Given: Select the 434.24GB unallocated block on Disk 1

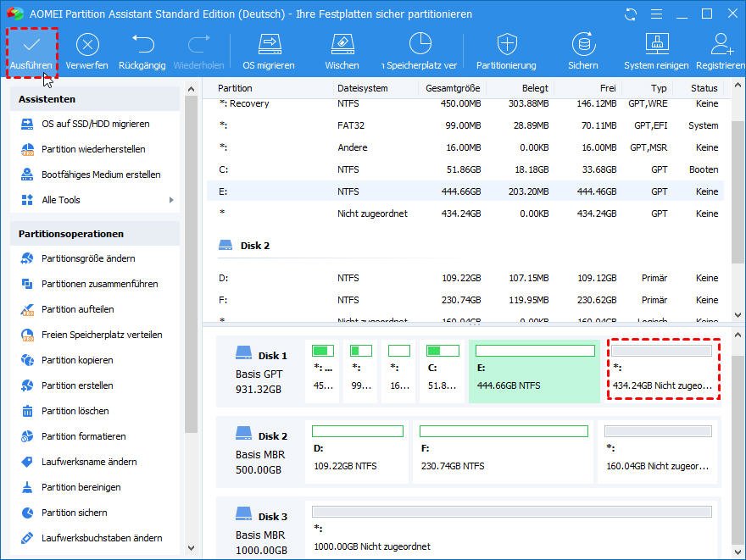Looking at the screenshot, I should point(663,369).
